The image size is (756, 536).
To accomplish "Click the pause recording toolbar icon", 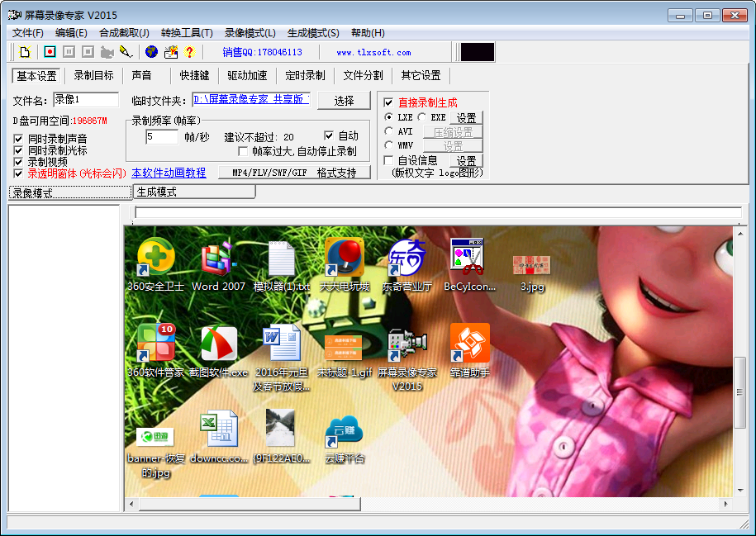I will pyautogui.click(x=68, y=52).
